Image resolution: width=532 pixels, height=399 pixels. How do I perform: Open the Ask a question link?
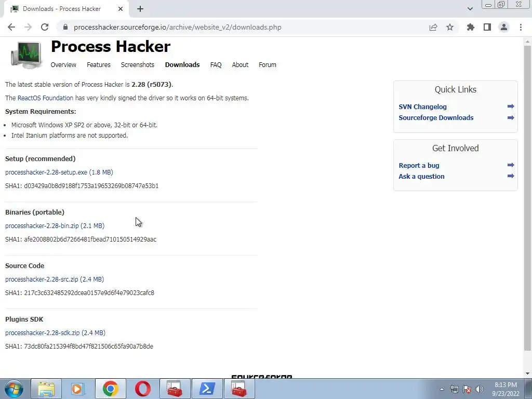(x=421, y=177)
